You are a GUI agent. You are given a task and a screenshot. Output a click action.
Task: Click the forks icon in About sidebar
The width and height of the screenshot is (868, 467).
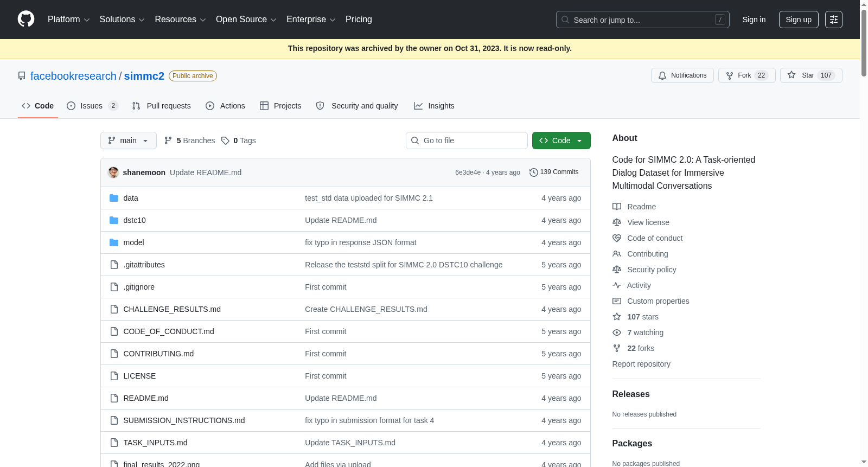coord(617,348)
